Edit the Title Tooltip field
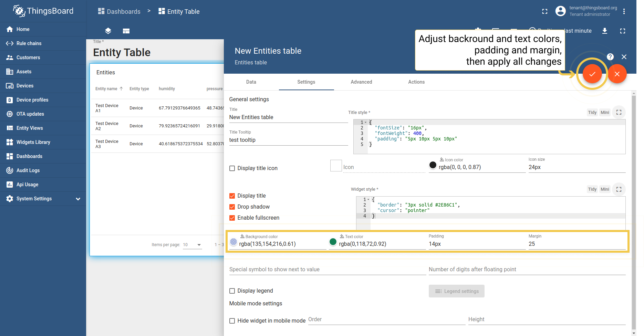Screen dimensions: 644x336 (289, 140)
